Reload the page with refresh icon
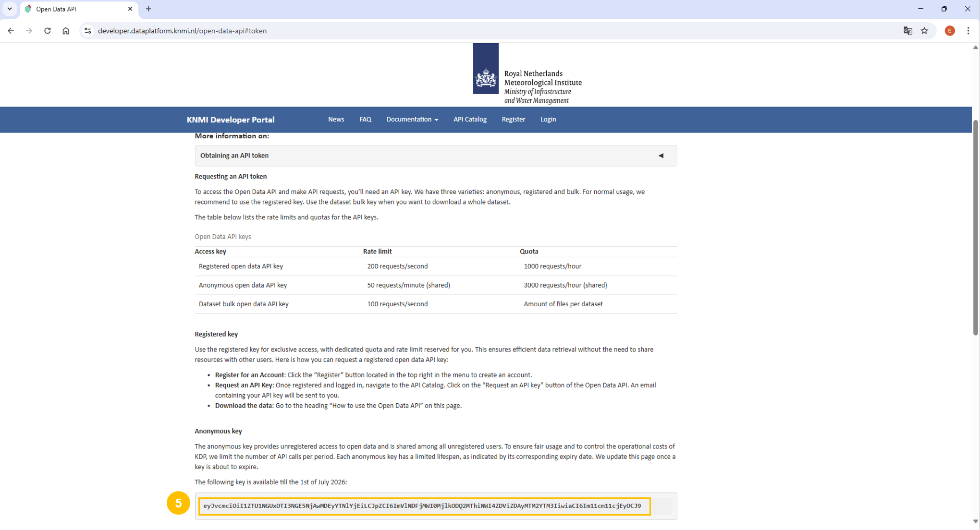Image resolution: width=980 pixels, height=530 pixels. coord(47,31)
